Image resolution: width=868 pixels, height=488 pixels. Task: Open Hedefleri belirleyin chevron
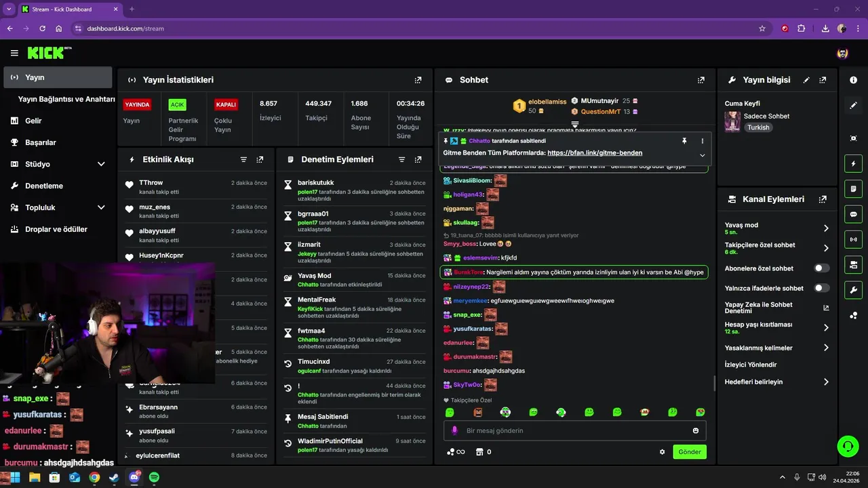pos(826,382)
